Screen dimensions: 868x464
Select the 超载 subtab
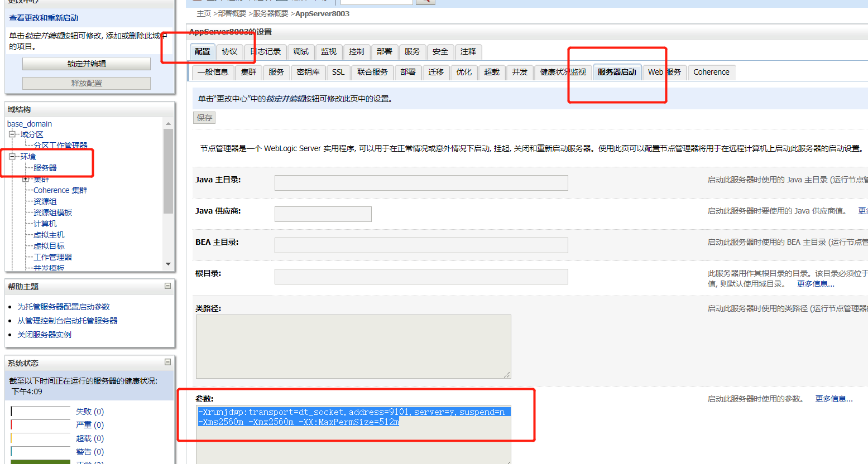click(x=492, y=72)
